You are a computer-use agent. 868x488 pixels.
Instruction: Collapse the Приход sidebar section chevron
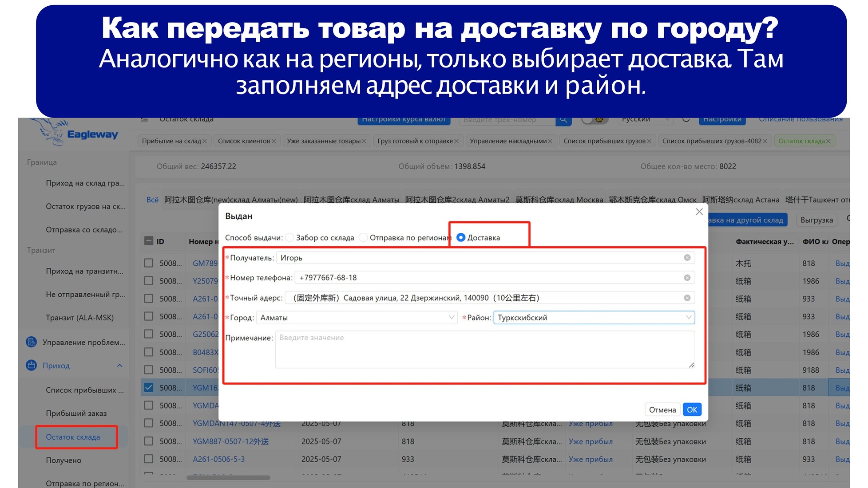point(119,366)
